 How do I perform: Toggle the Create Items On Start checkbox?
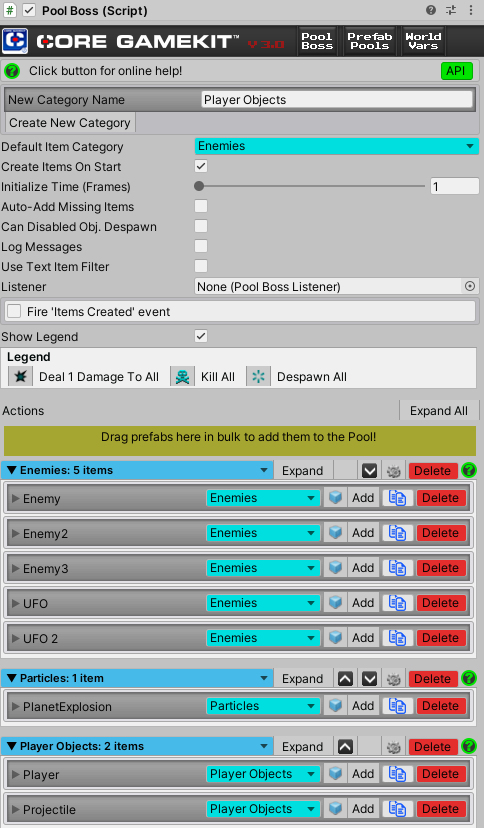[x=201, y=166]
